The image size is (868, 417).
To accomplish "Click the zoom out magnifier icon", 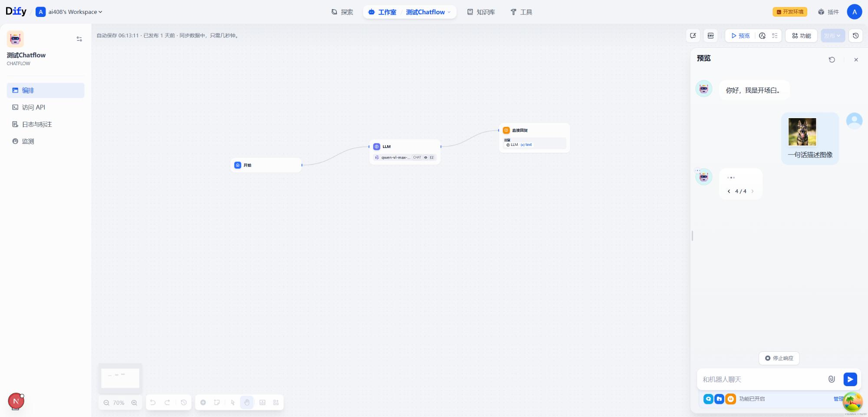I will click(106, 403).
